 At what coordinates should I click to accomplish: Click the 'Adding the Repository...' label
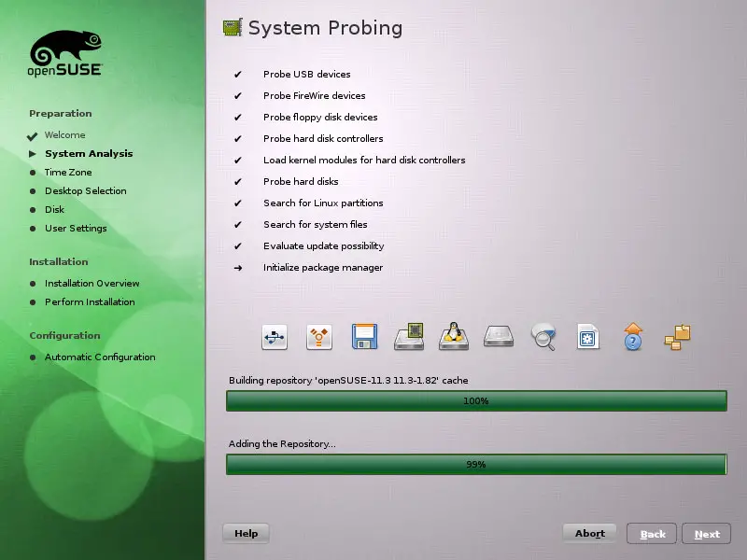[282, 444]
